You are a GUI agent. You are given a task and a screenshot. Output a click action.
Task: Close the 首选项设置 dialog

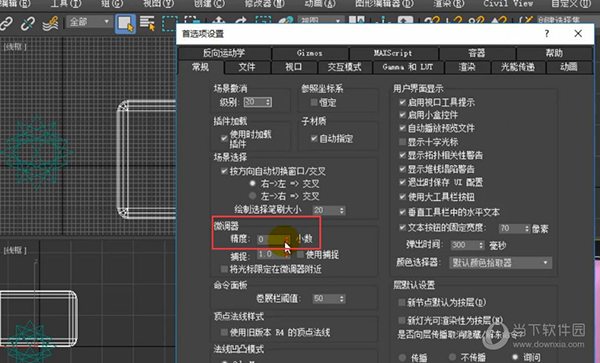click(x=578, y=34)
